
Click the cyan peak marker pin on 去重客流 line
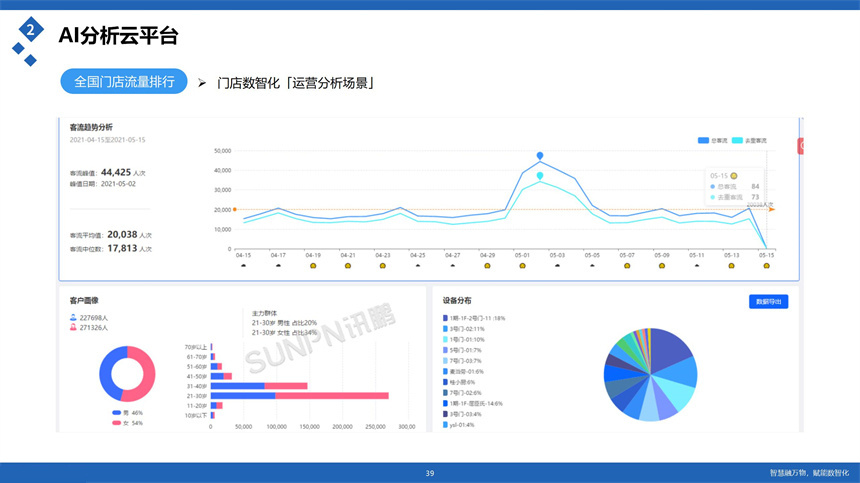[540, 175]
